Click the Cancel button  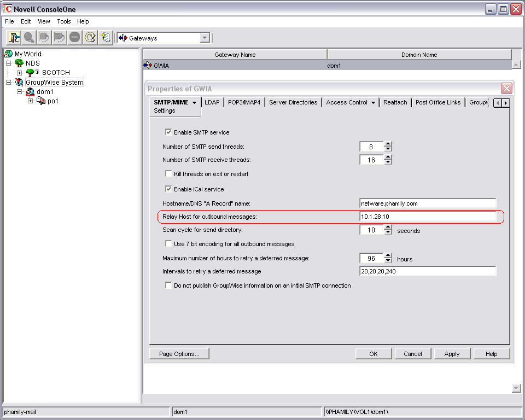(413, 354)
